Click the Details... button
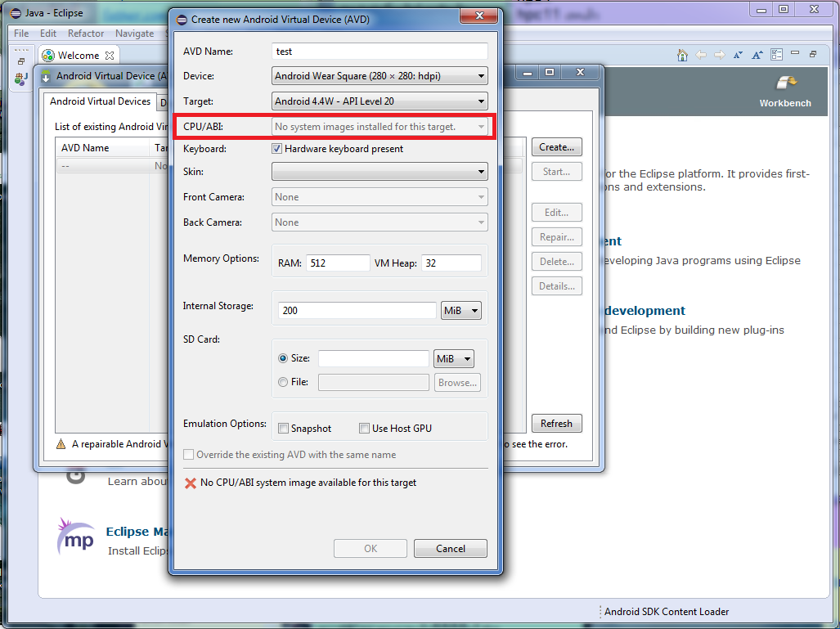Image resolution: width=840 pixels, height=629 pixels. (557, 286)
